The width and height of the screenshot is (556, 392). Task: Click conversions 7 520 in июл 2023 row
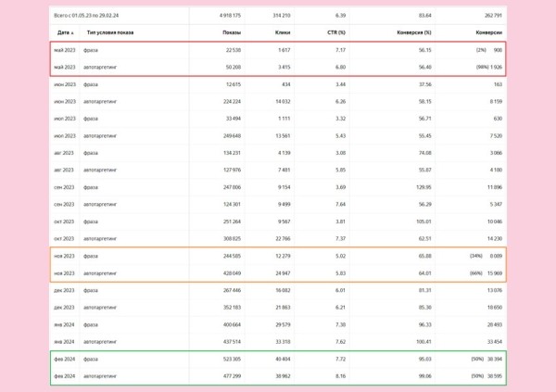(496, 136)
